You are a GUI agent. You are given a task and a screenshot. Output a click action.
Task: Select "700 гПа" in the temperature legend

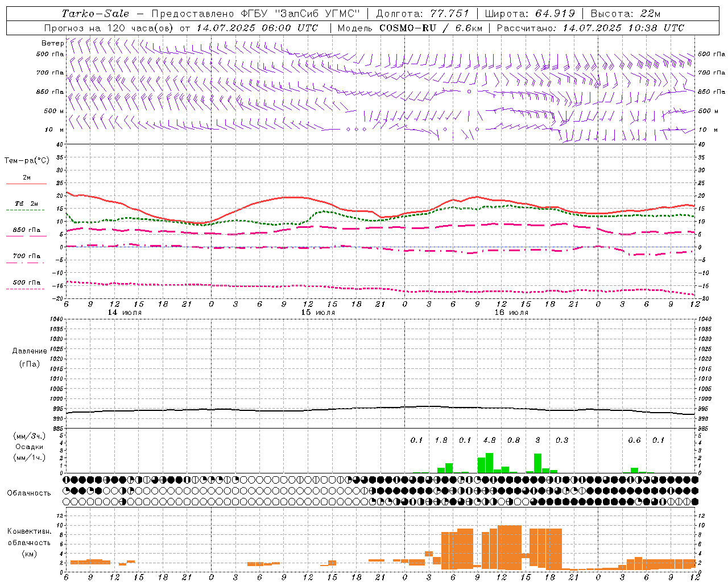[27, 256]
